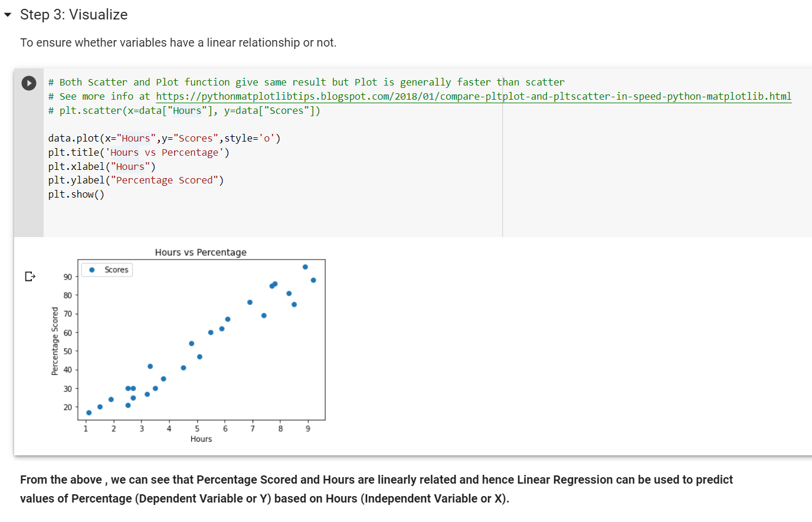
Task: Click the Scores legend marker dot
Action: pyautogui.click(x=91, y=270)
